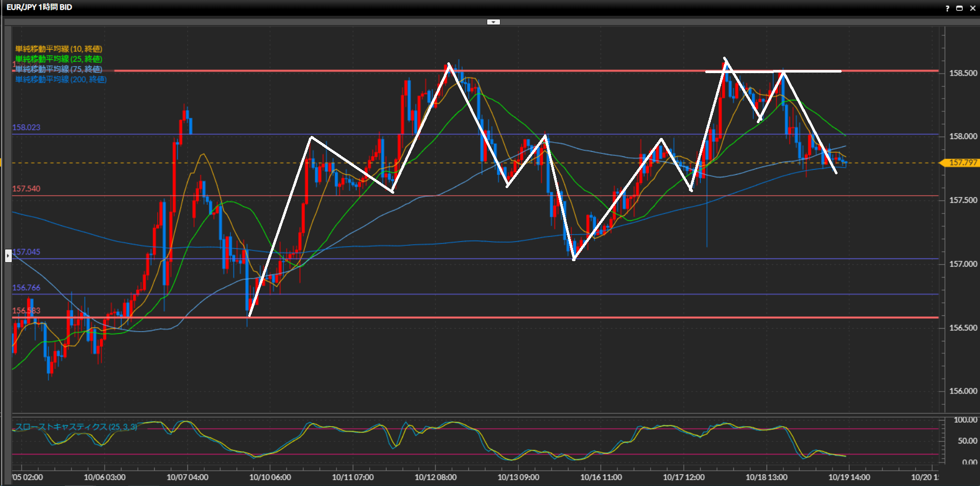This screenshot has width=980, height=486.
Task: Close the EUR/JPY chart panel
Action: click(972, 8)
